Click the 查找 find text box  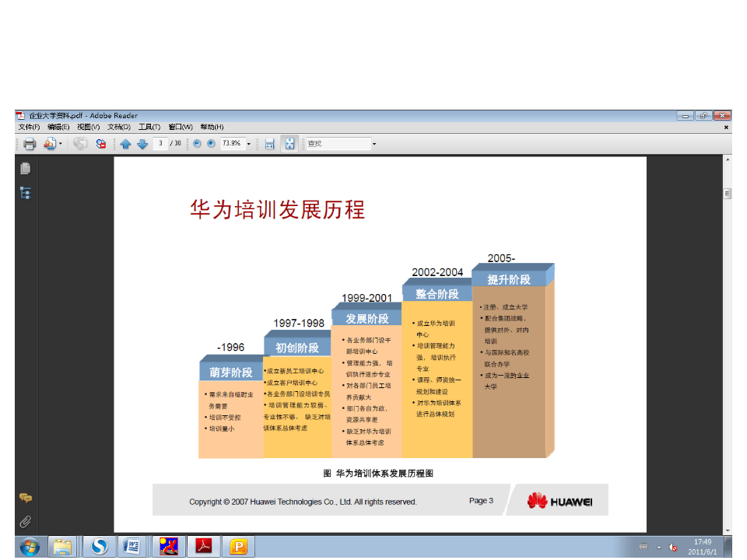click(x=338, y=143)
